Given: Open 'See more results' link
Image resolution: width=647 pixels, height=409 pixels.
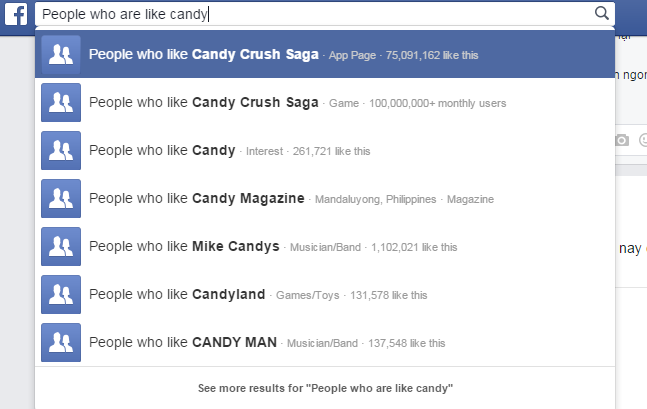Looking at the screenshot, I should tap(325, 387).
